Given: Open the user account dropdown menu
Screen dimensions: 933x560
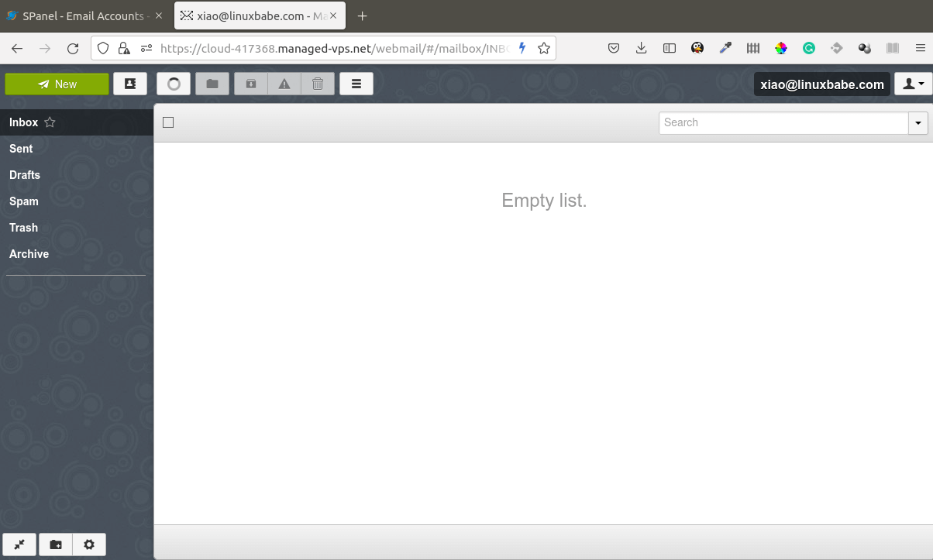Looking at the screenshot, I should (913, 84).
